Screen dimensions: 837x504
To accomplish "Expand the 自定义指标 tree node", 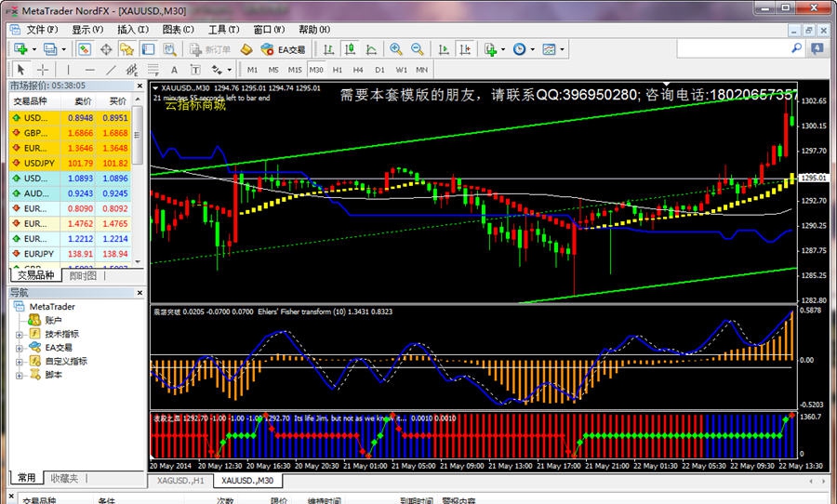I will 20,361.
